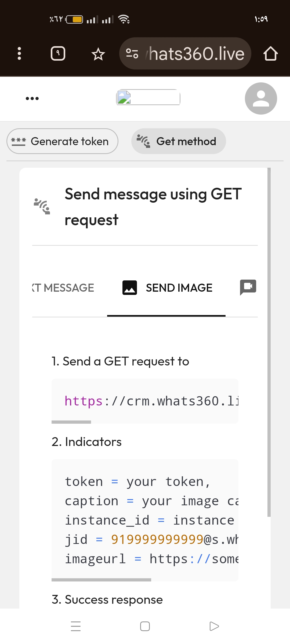Open the browser three-dot menu
This screenshot has height=644, width=290.
pyautogui.click(x=19, y=53)
